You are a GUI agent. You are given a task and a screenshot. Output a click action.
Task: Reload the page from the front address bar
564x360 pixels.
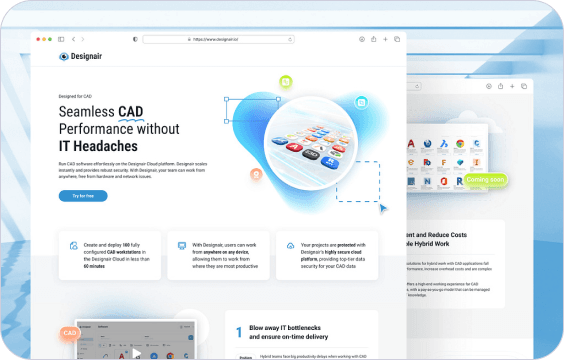click(290, 39)
